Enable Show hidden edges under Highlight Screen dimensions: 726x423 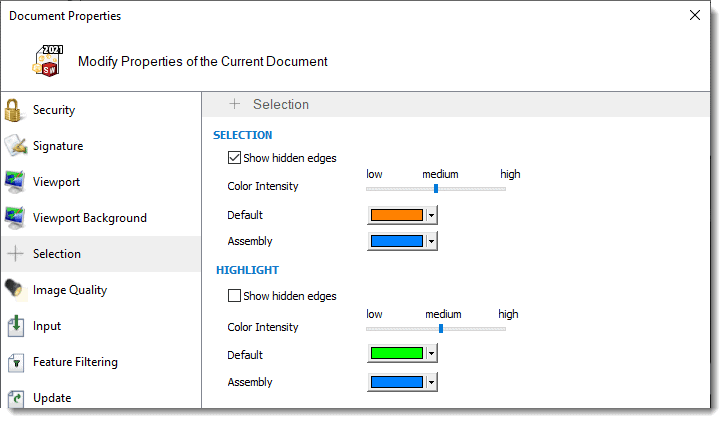click(x=235, y=296)
